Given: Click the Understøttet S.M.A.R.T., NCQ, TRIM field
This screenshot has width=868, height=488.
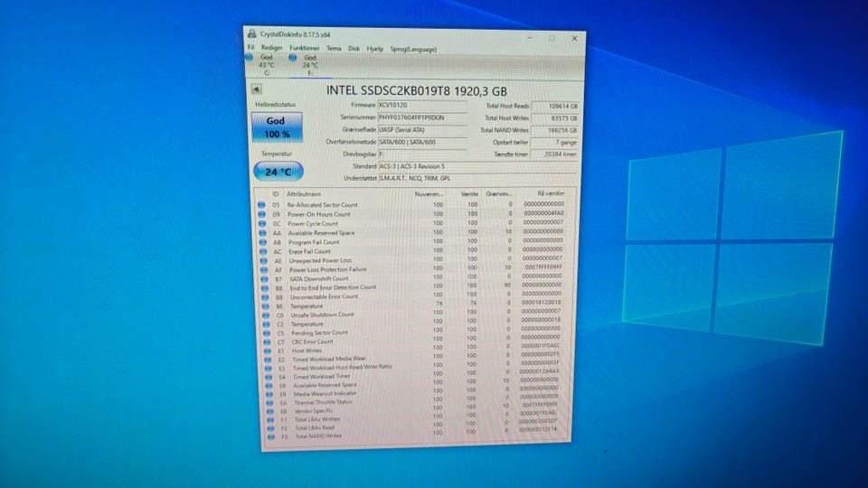Looking at the screenshot, I should pyautogui.click(x=477, y=178).
